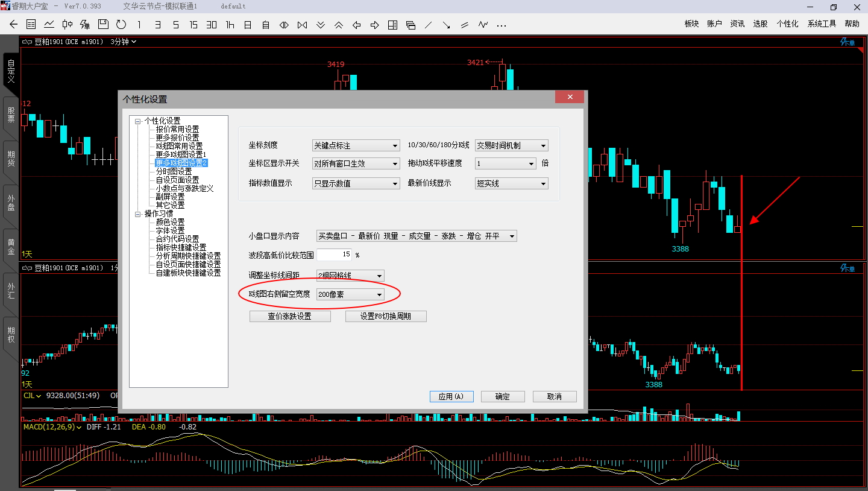Open the 个性化 menu
The height and width of the screenshot is (491, 868).
(787, 24)
